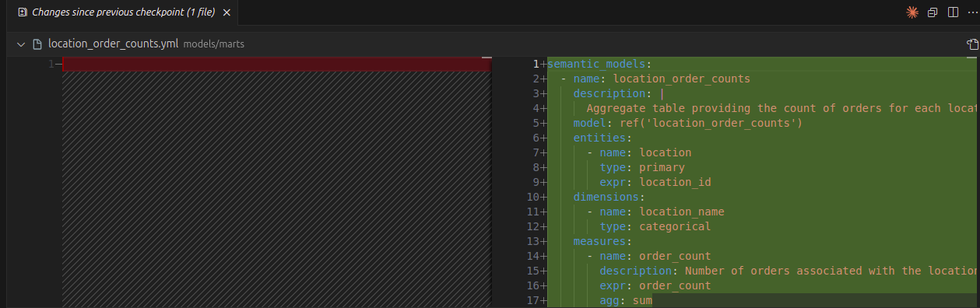
Task: Click the 'semantic_models:' line in modified pane
Action: pos(599,64)
